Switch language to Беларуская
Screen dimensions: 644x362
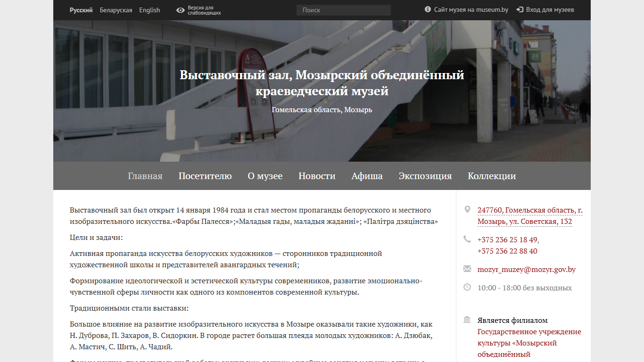pos(116,10)
